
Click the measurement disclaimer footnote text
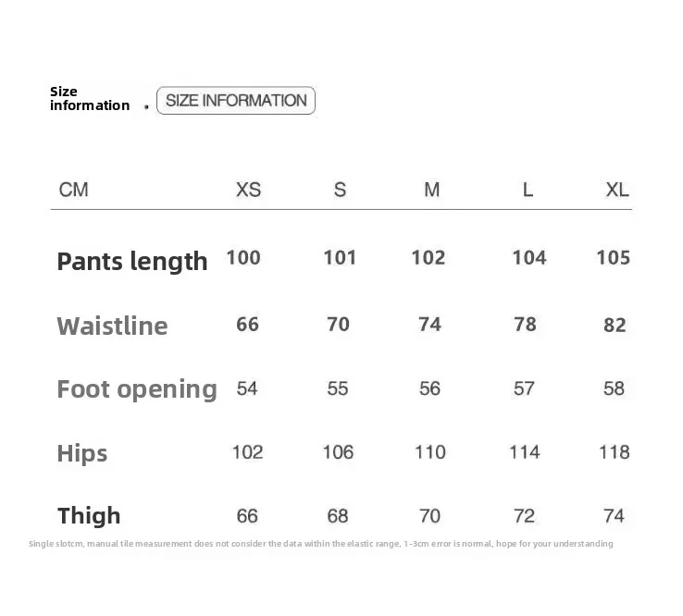click(320, 544)
